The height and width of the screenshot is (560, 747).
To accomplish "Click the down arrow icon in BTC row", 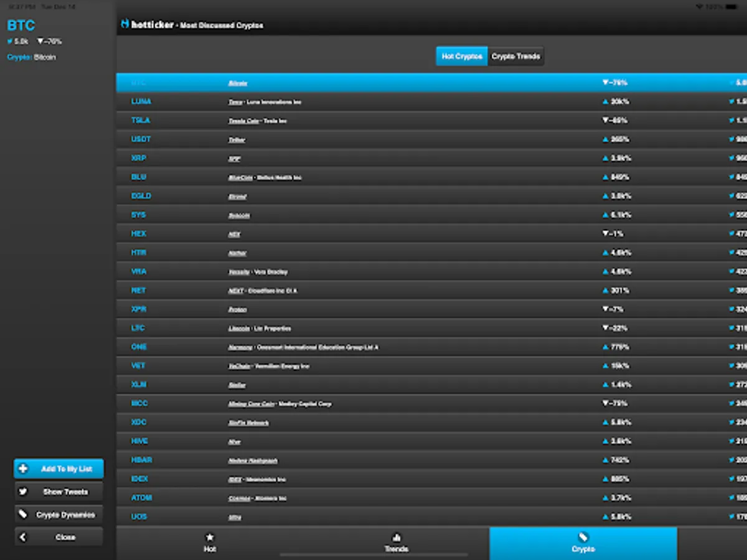I will pos(605,83).
